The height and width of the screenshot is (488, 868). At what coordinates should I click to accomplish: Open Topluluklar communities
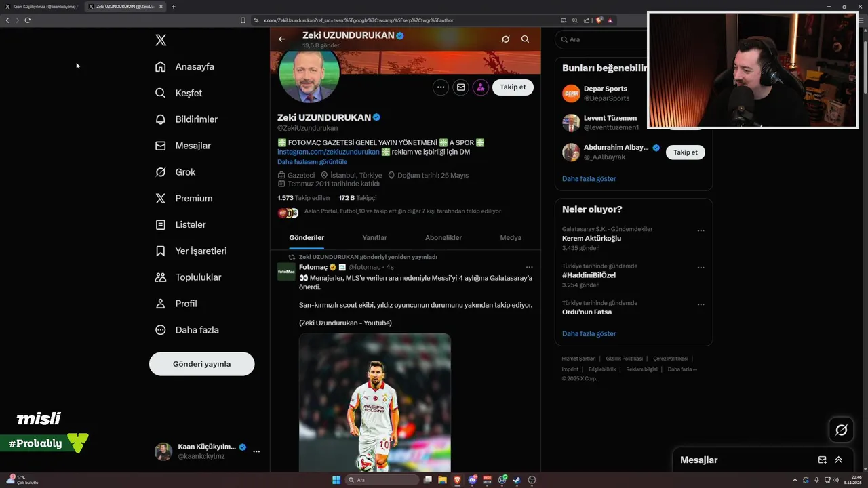pos(188,277)
